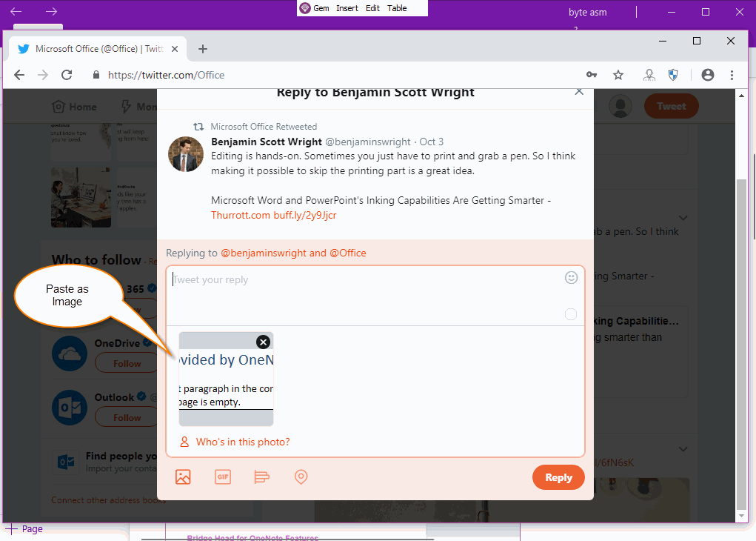Click the scrollbar up arrow

[741, 96]
